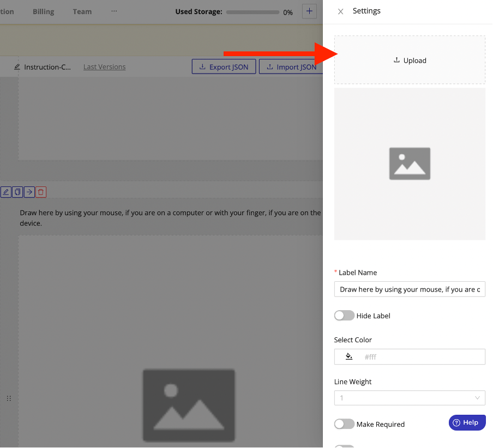
Task: Enable the Make Required switch
Action: [x=344, y=423]
